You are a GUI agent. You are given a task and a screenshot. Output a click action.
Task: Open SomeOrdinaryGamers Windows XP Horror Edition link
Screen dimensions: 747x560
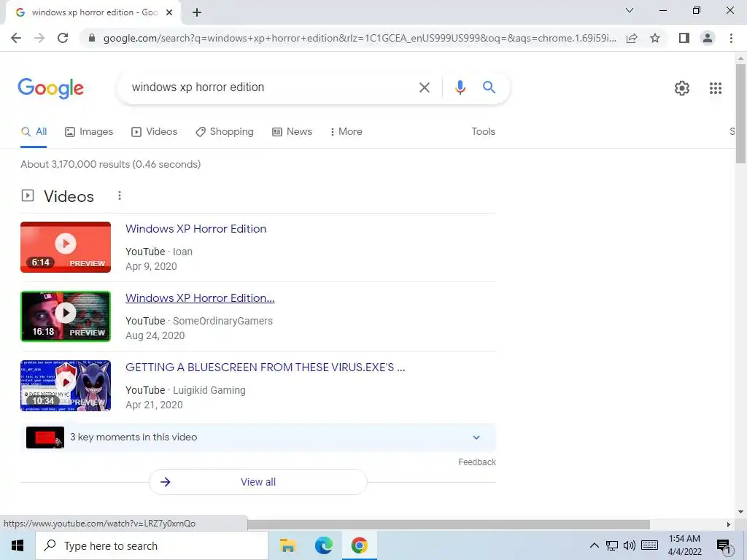click(x=200, y=298)
